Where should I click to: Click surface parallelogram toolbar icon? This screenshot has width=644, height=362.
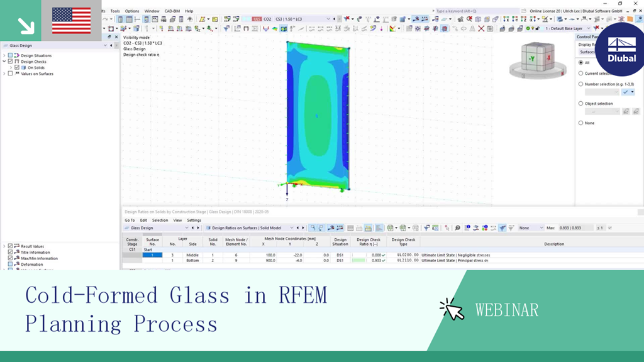(x=203, y=19)
